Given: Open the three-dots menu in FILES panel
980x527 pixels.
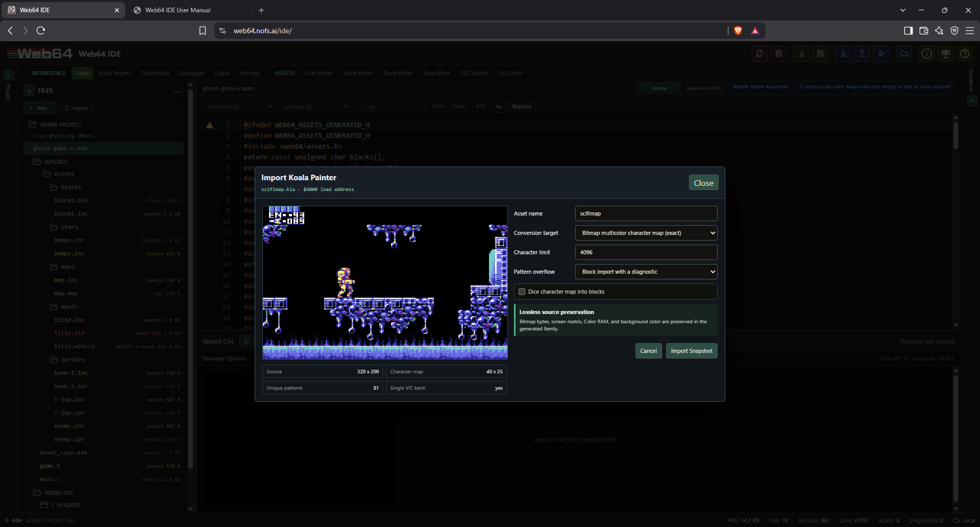Looking at the screenshot, I should pyautogui.click(x=178, y=91).
